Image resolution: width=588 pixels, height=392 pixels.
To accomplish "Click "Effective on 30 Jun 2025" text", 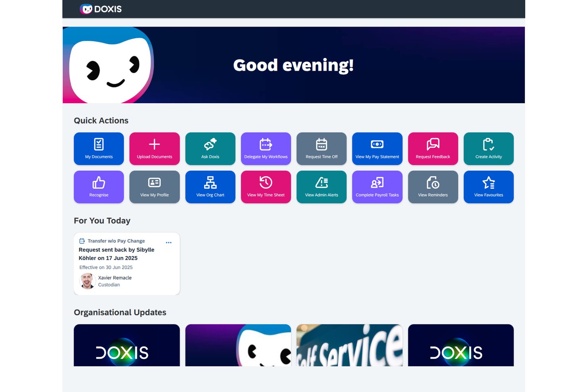I will coord(106,267).
